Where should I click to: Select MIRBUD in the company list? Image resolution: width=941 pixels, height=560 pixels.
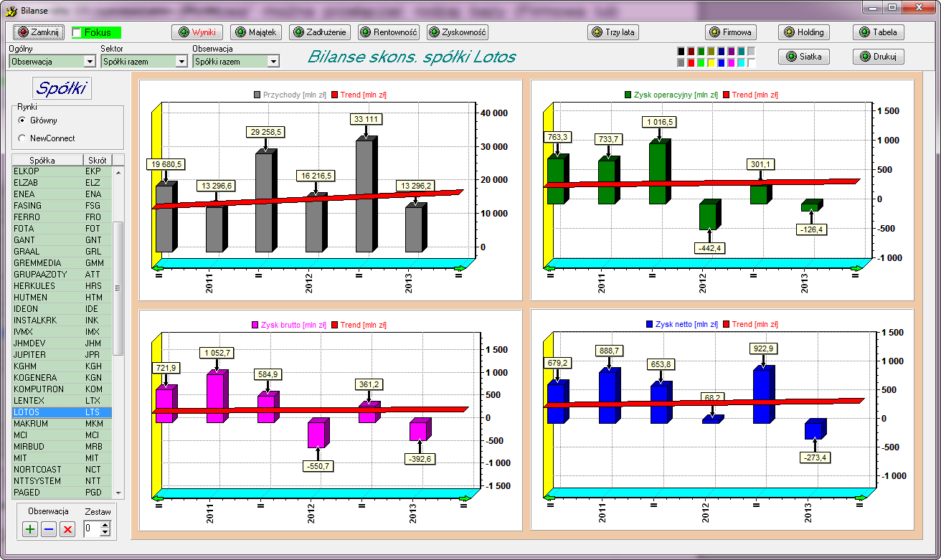pyautogui.click(x=62, y=446)
